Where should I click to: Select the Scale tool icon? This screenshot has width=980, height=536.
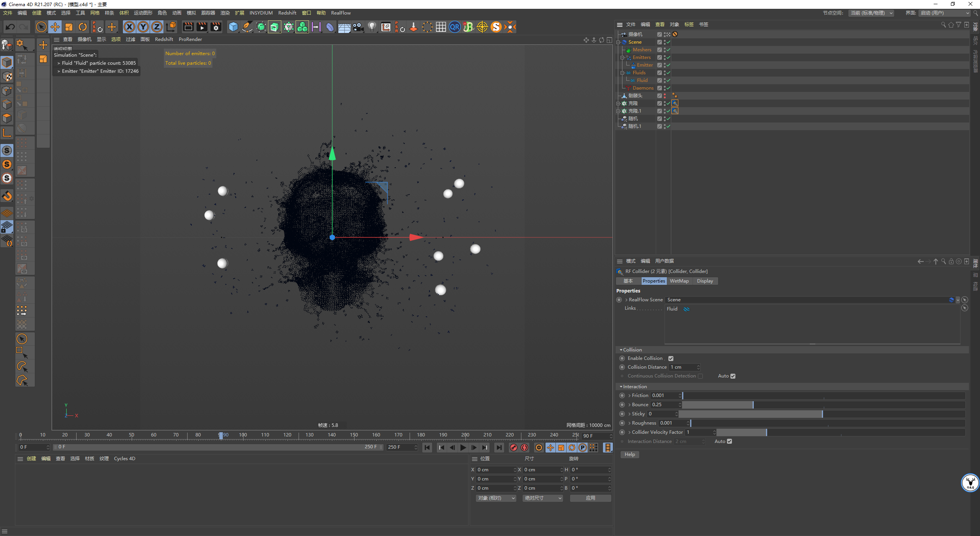click(x=69, y=27)
